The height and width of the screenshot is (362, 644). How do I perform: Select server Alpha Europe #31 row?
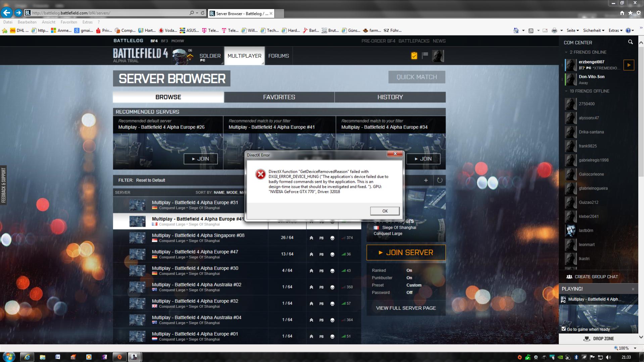point(190,205)
